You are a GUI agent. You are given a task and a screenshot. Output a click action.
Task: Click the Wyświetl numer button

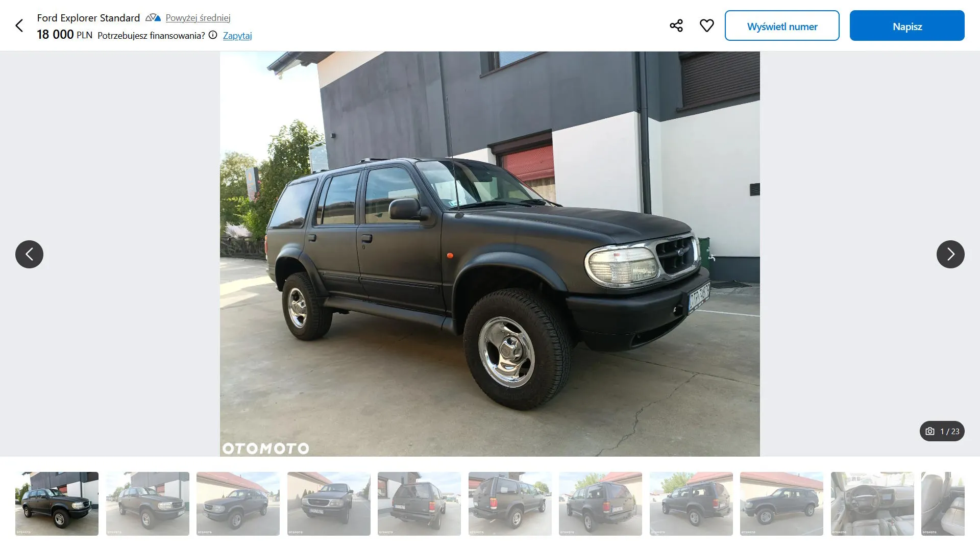[x=782, y=26]
